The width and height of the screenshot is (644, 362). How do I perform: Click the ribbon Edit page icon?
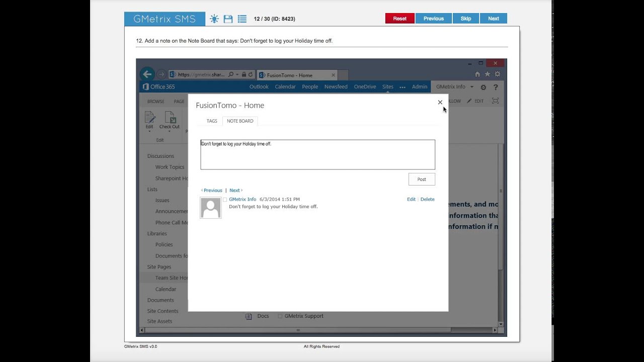click(x=149, y=117)
